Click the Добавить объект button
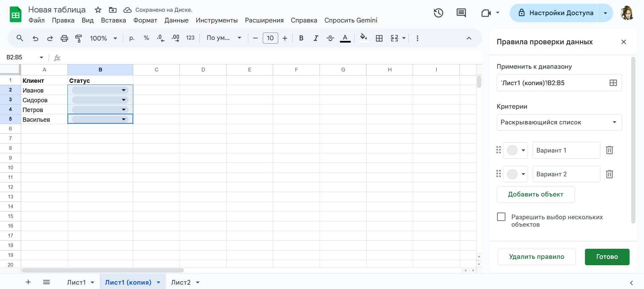This screenshot has height=289, width=644. tap(535, 194)
